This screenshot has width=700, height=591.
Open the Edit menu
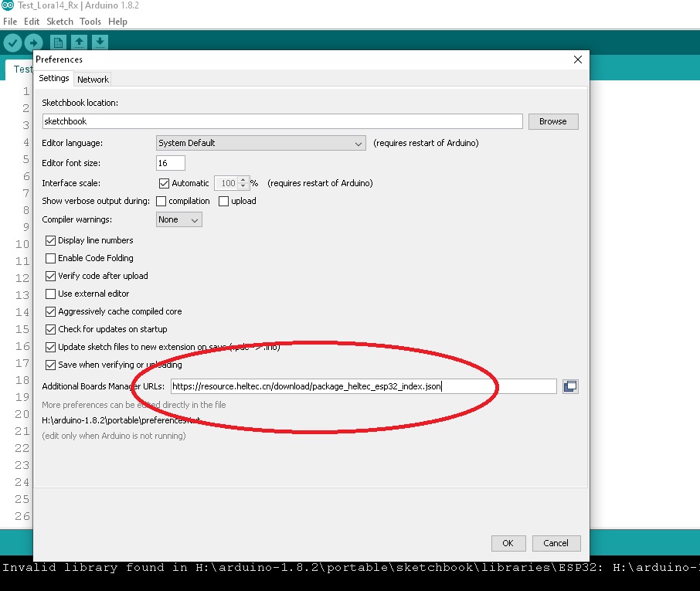click(x=32, y=22)
